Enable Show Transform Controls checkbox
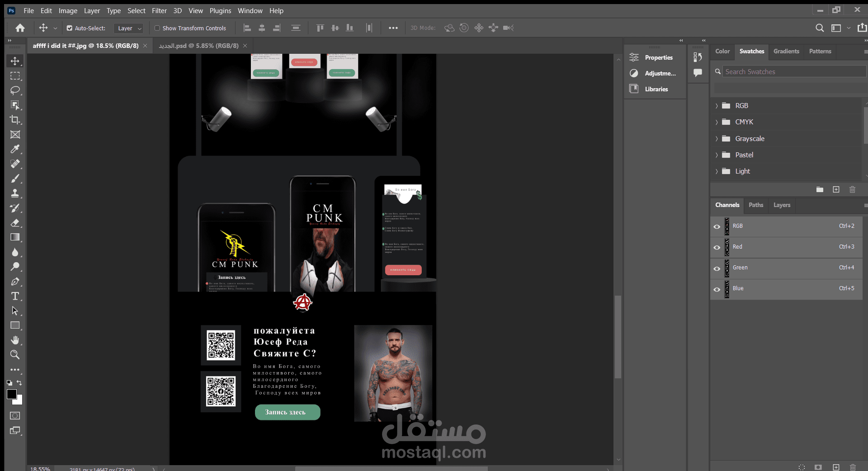Viewport: 868px width, 471px height. pyautogui.click(x=157, y=28)
